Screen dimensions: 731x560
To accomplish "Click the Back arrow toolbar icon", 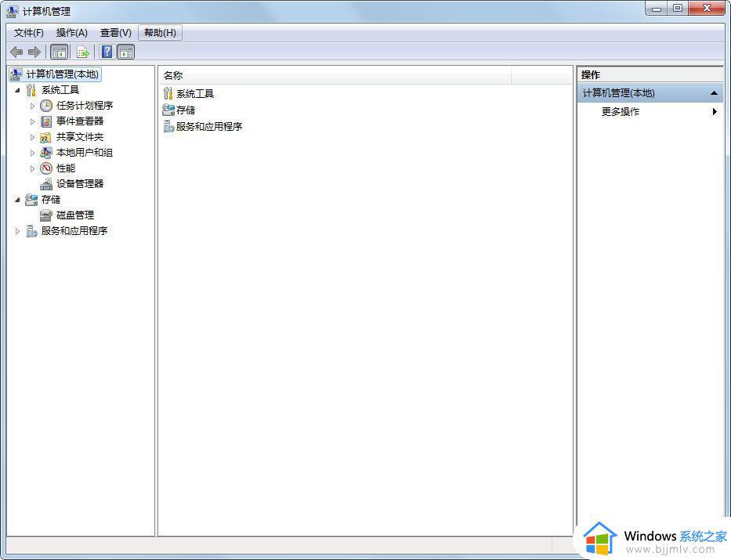I will tap(16, 52).
